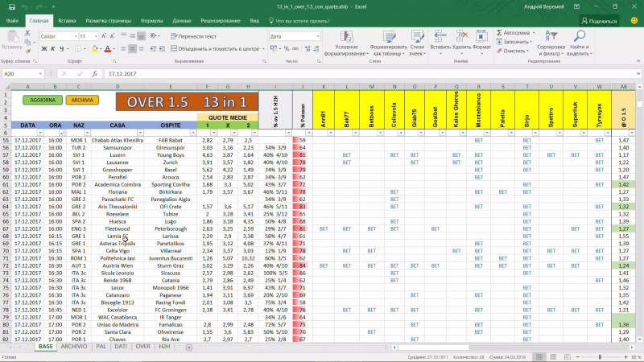Toggle top vertical alignment
644x362 pixels.
click(123, 36)
